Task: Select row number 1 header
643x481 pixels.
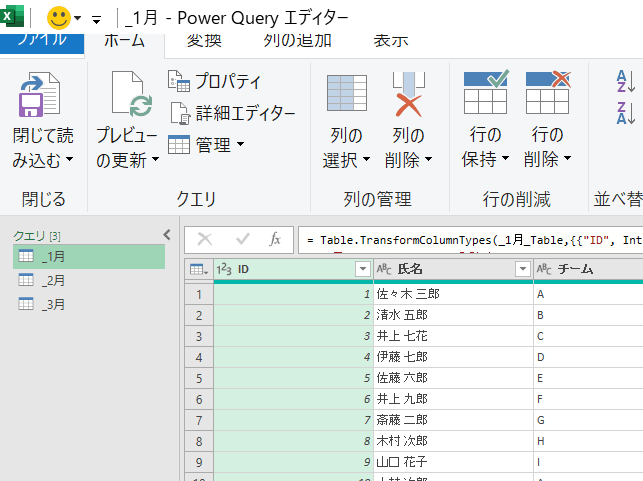Action: 199,294
